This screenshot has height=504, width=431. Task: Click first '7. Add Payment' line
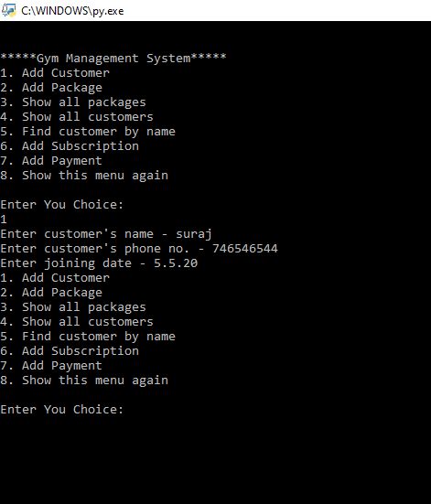pyautogui.click(x=51, y=161)
